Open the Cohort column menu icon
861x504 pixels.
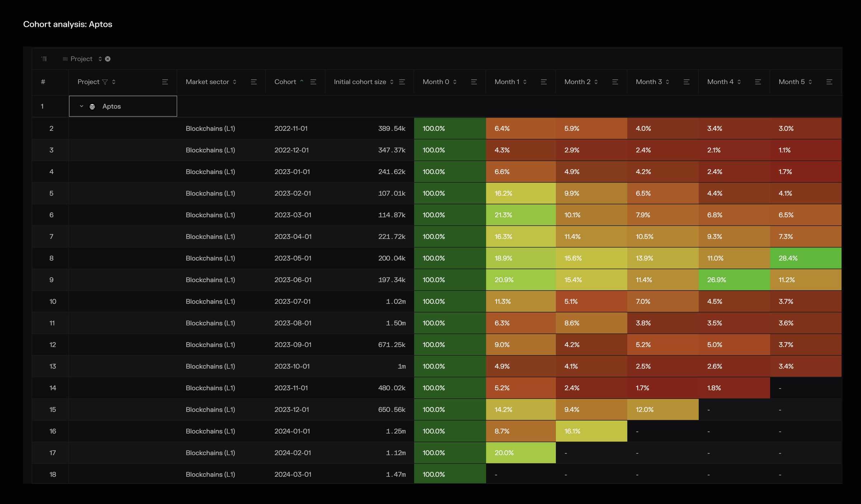[313, 82]
